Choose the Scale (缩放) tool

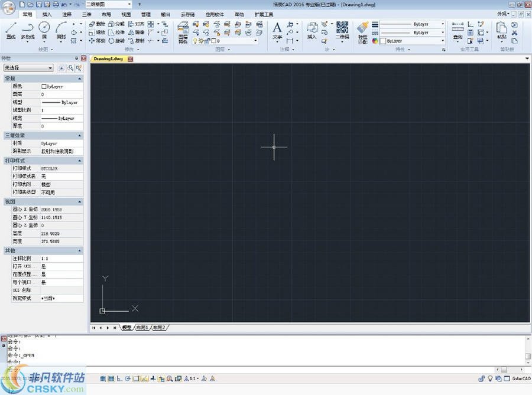(x=97, y=32)
